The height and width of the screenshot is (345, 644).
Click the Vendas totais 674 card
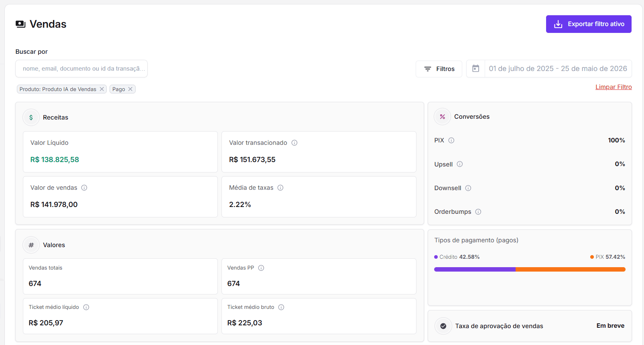click(120, 276)
